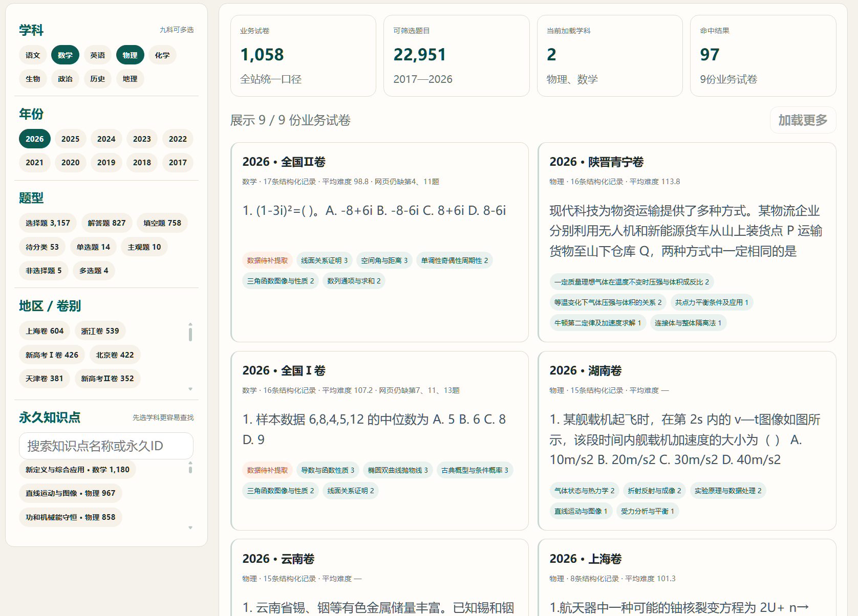Image resolution: width=858 pixels, height=616 pixels.
Task: Open the 2026 · 上海卷 paper title
Action: (586, 559)
